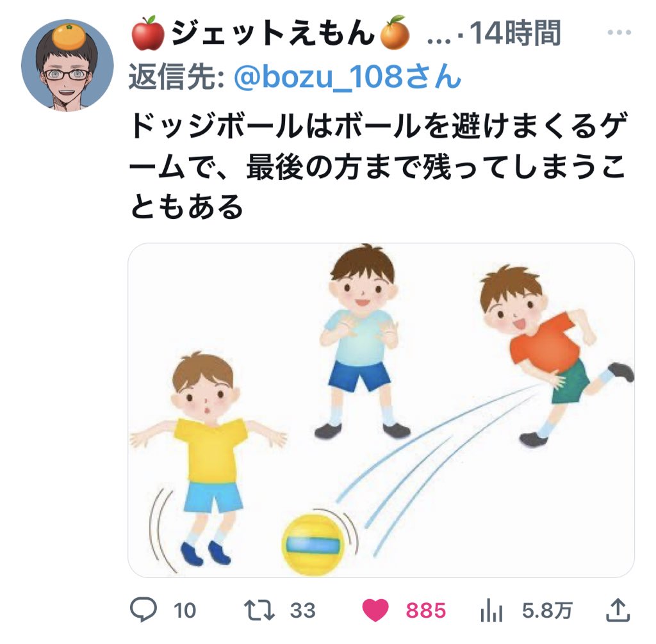656x644 pixels.
Task: Click the @bozu_108さん reply-to link
Action: (x=347, y=77)
